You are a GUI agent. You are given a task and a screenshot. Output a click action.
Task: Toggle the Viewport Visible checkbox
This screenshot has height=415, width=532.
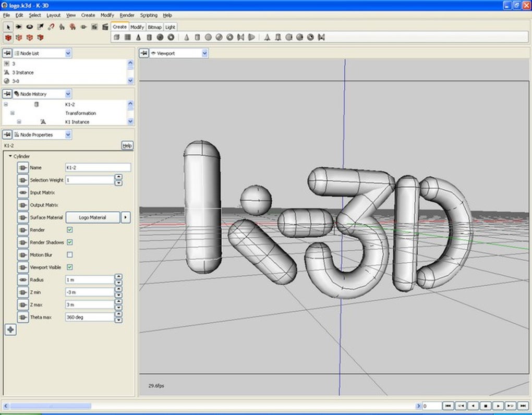pyautogui.click(x=69, y=267)
